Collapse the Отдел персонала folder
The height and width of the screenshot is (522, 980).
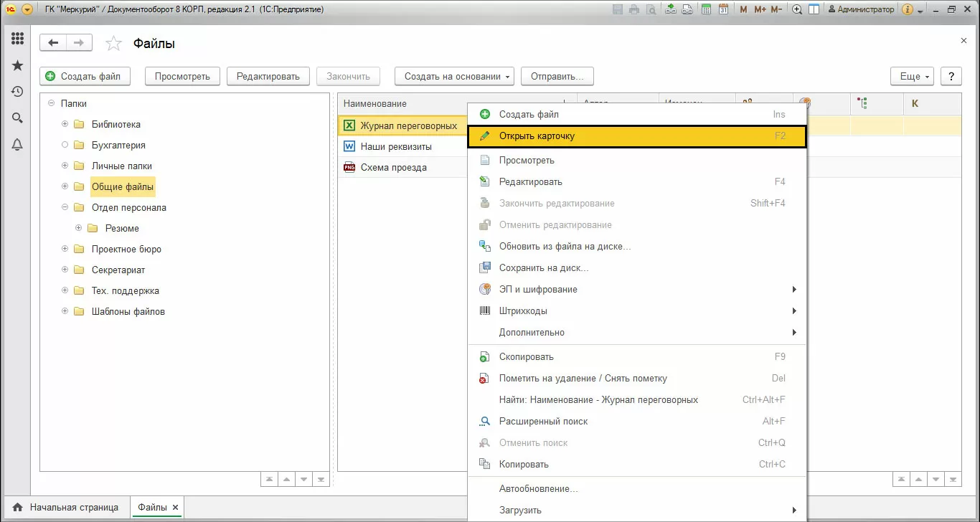[x=65, y=207]
